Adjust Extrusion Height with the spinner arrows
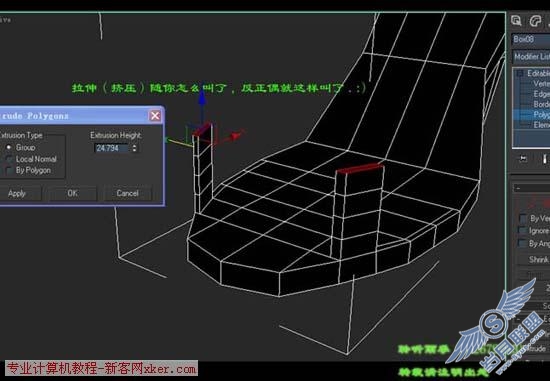This screenshot has height=381, width=550. 134,148
